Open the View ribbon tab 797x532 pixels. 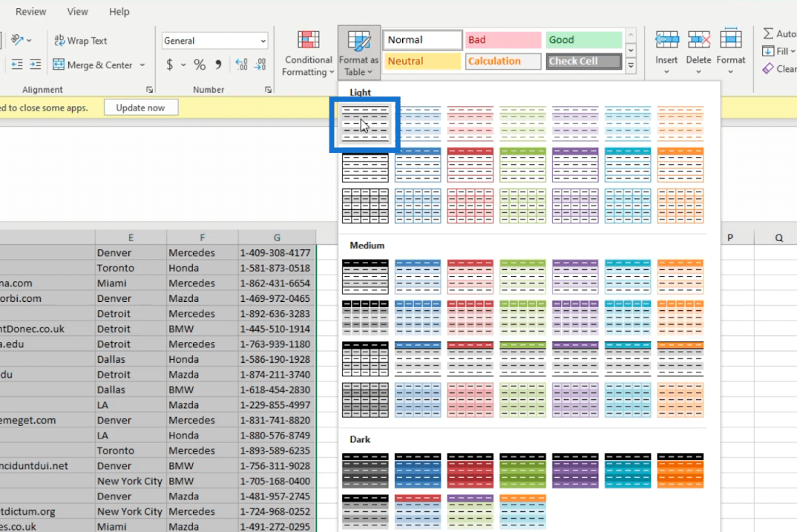(77, 11)
